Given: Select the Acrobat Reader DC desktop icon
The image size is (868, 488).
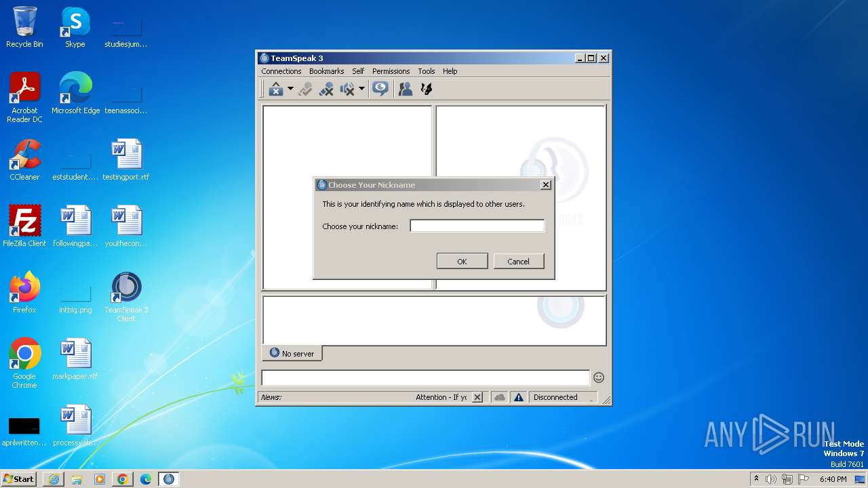Looking at the screenshot, I should [x=24, y=98].
